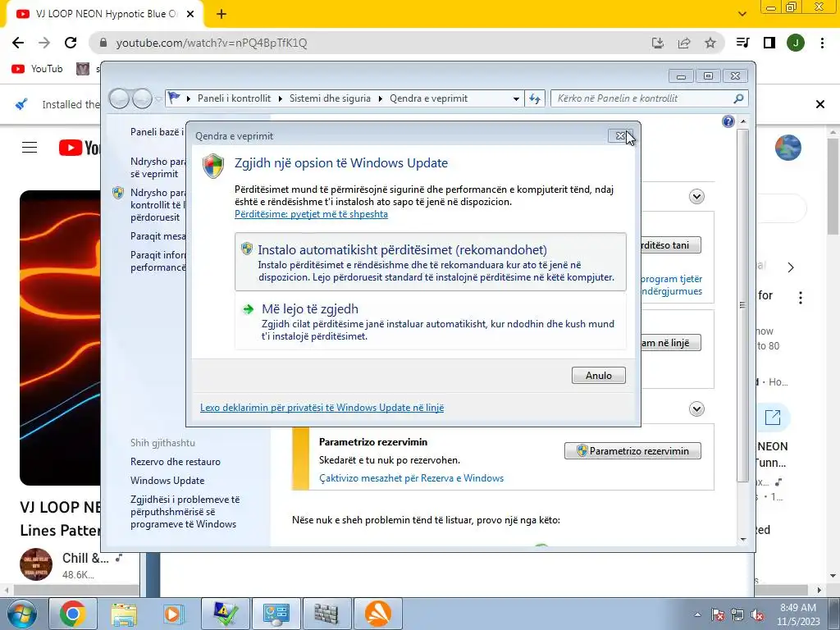
Task: Click 'Qendra e veprimit' breadcrumb
Action: click(x=428, y=98)
